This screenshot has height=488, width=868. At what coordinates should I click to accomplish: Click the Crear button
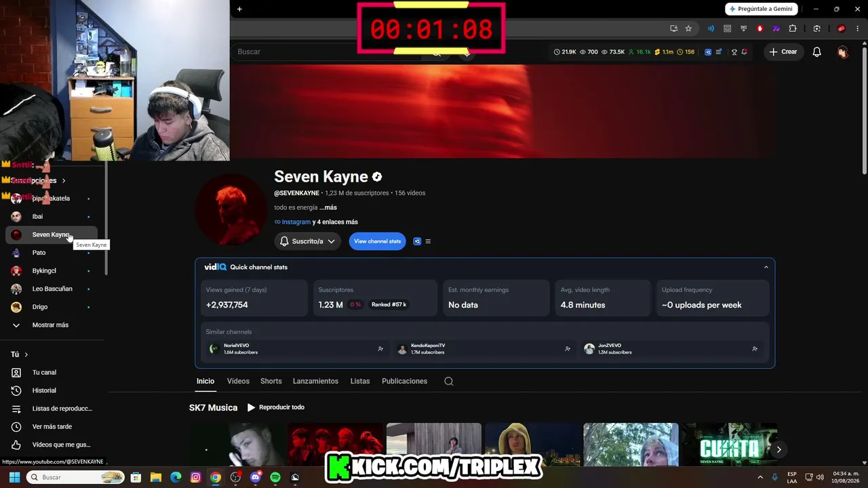coord(783,52)
